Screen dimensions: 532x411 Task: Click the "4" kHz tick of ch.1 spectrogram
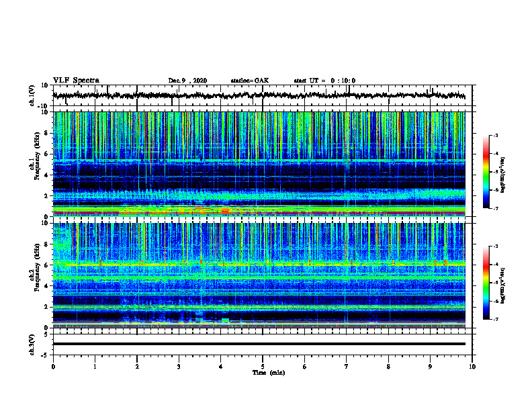click(x=47, y=175)
